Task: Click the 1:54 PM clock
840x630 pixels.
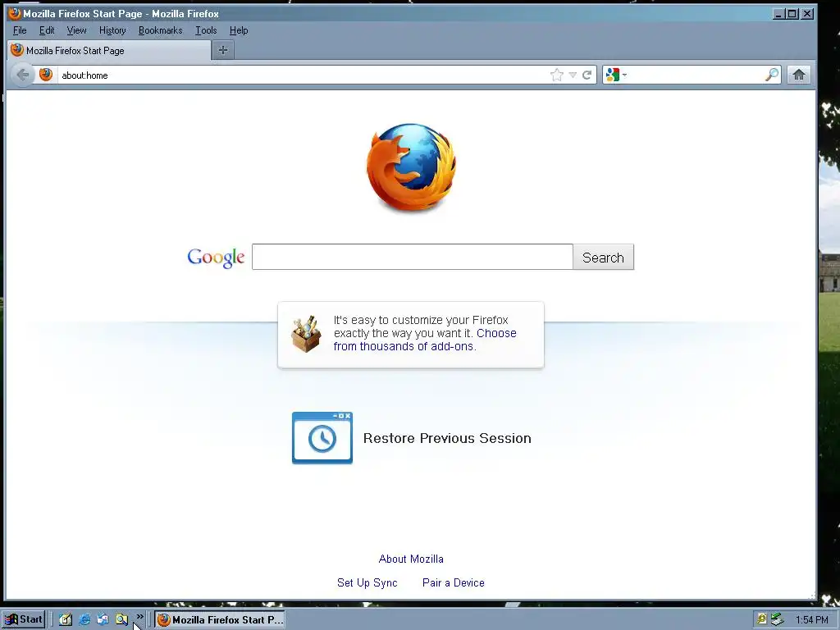Action: [811, 620]
